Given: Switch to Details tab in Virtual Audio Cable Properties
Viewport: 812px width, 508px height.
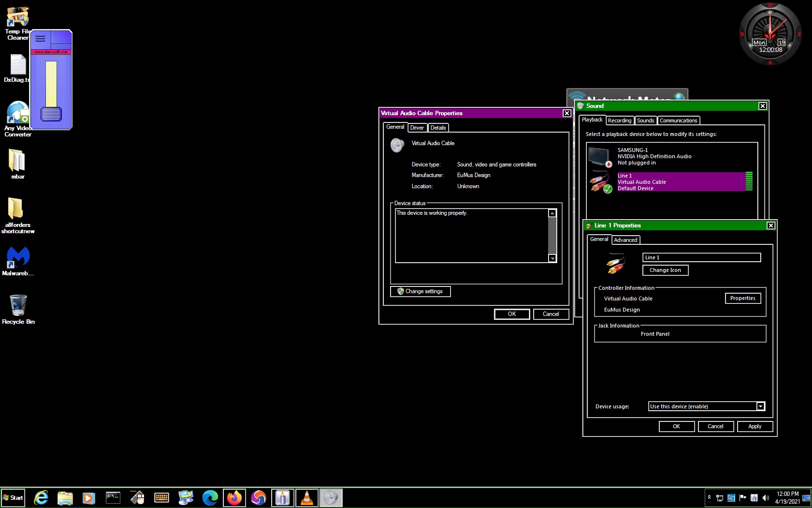Looking at the screenshot, I should pos(438,128).
